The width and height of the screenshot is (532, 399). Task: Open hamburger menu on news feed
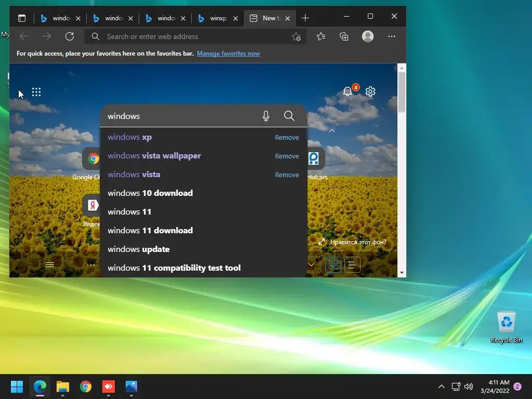pyautogui.click(x=50, y=264)
